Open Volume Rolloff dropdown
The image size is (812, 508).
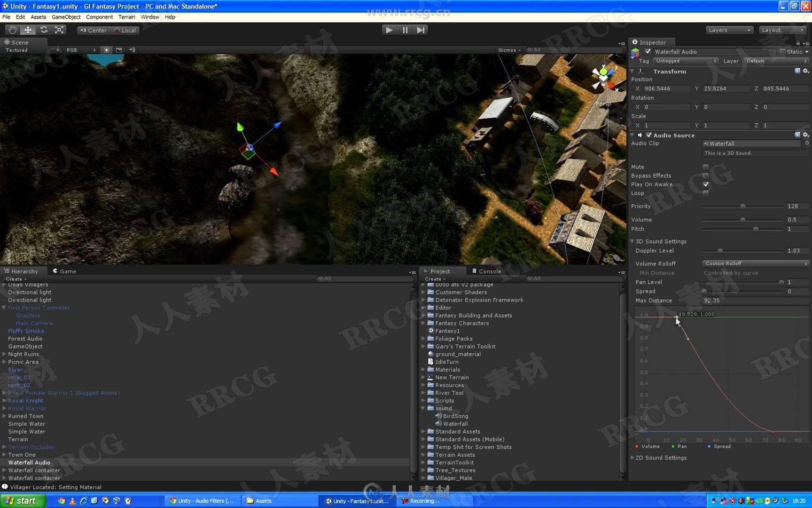coord(756,263)
